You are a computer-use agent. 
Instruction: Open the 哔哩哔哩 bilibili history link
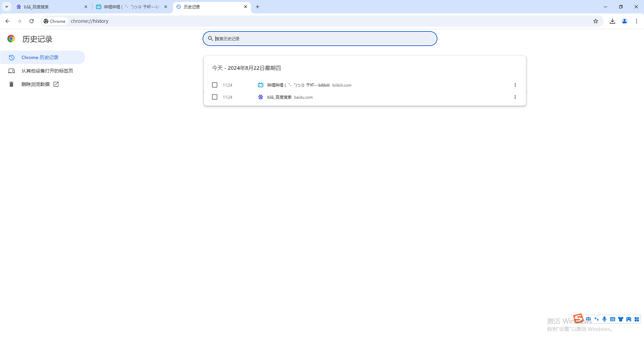point(299,85)
